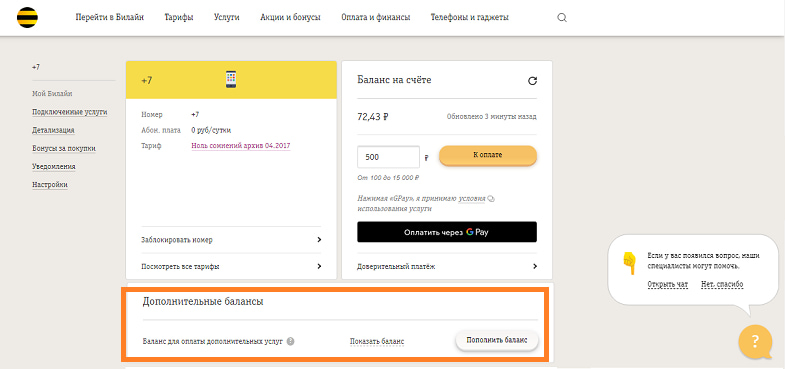Open the Услуги menu item
Image resolution: width=785 pixels, height=369 pixels.
pos(226,18)
